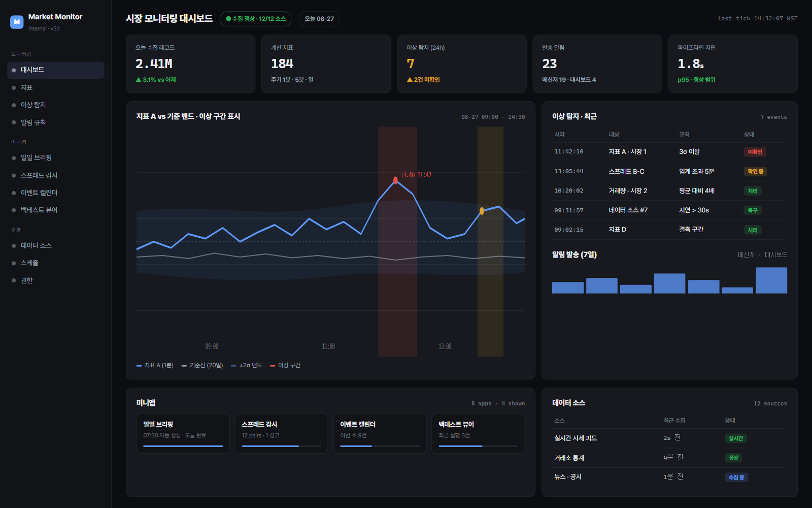Click the shortest bar in 알림 발송 chart
The width and height of the screenshot is (812, 508).
tap(737, 291)
